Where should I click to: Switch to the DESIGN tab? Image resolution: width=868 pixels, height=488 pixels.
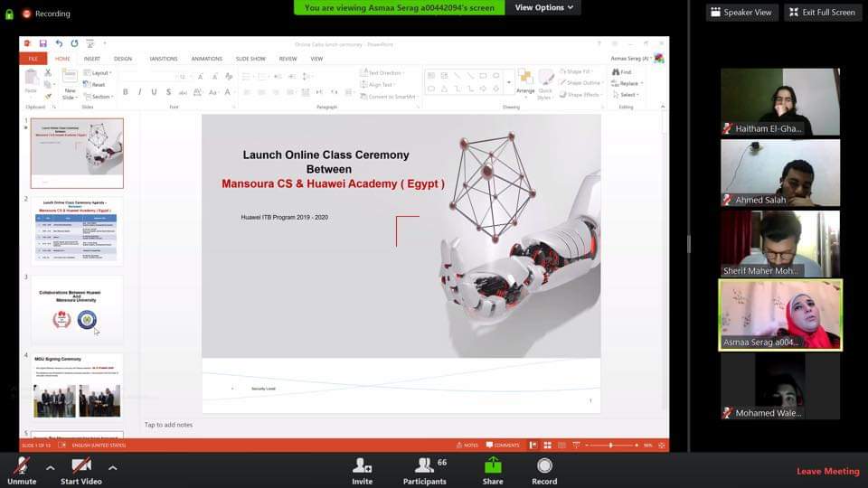coord(123,59)
